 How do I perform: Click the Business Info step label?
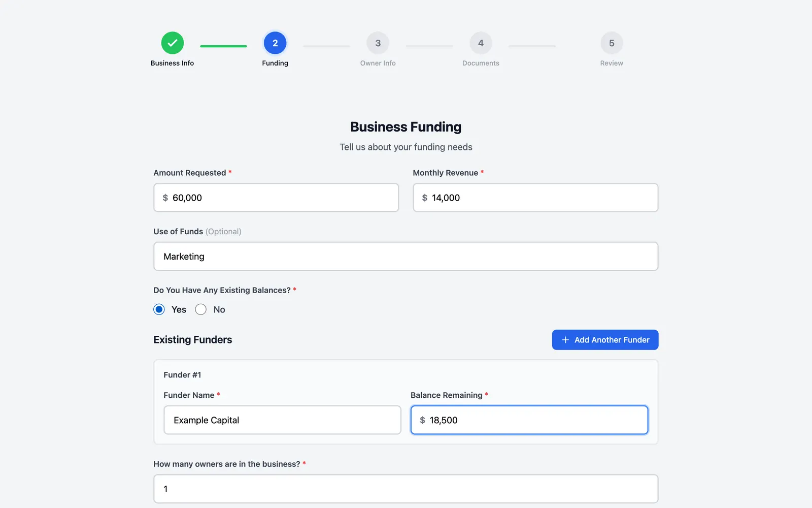tap(172, 63)
